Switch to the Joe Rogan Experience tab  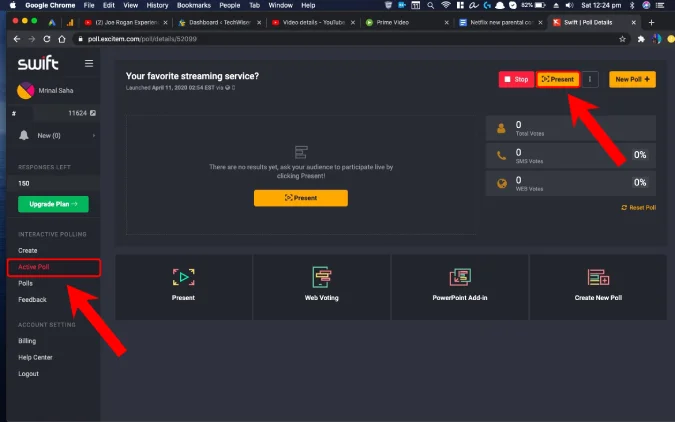coord(126,22)
